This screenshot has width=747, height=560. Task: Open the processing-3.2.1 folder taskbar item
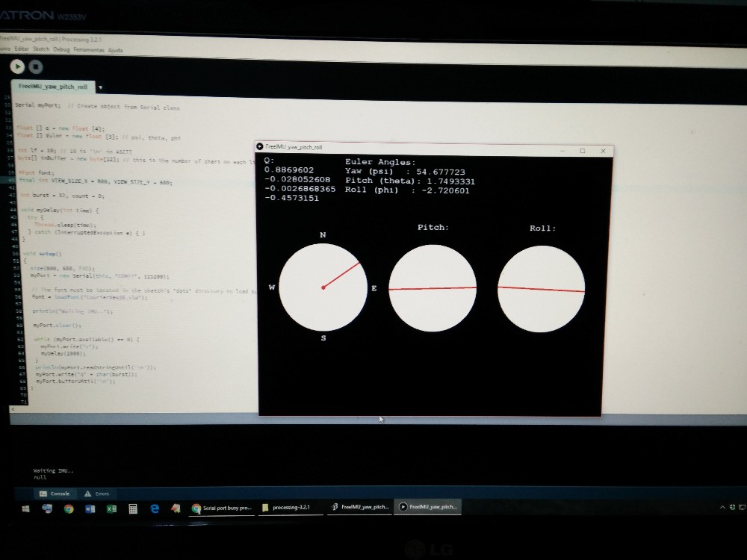click(291, 508)
